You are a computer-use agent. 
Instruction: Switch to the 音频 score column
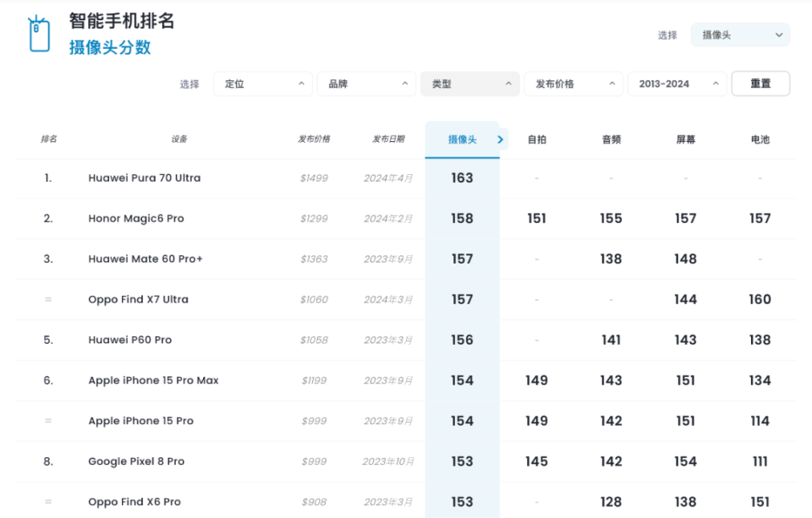point(611,139)
